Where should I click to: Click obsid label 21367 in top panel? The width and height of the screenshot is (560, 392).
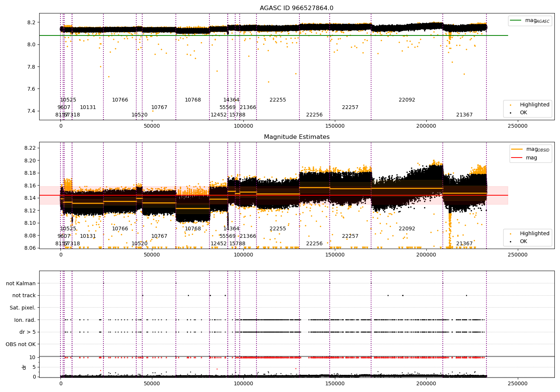click(464, 115)
